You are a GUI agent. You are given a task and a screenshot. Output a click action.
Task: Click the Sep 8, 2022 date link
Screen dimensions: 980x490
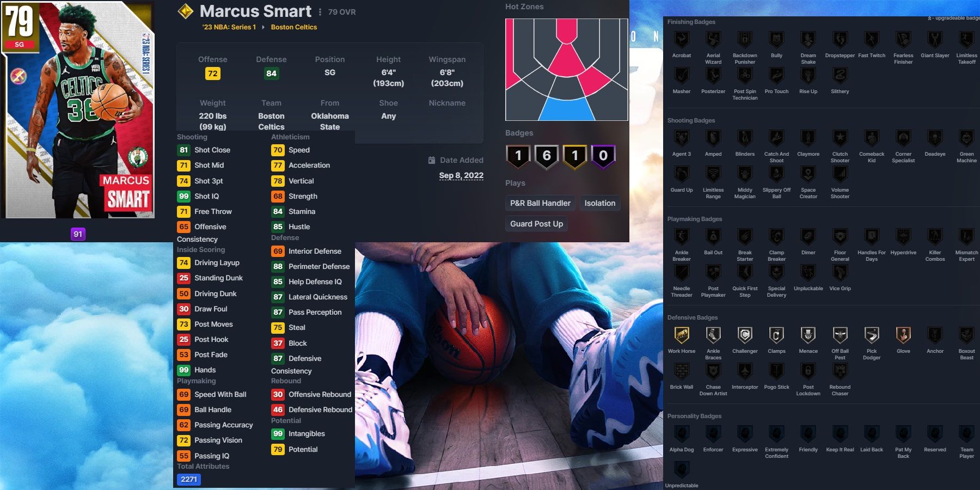[461, 175]
